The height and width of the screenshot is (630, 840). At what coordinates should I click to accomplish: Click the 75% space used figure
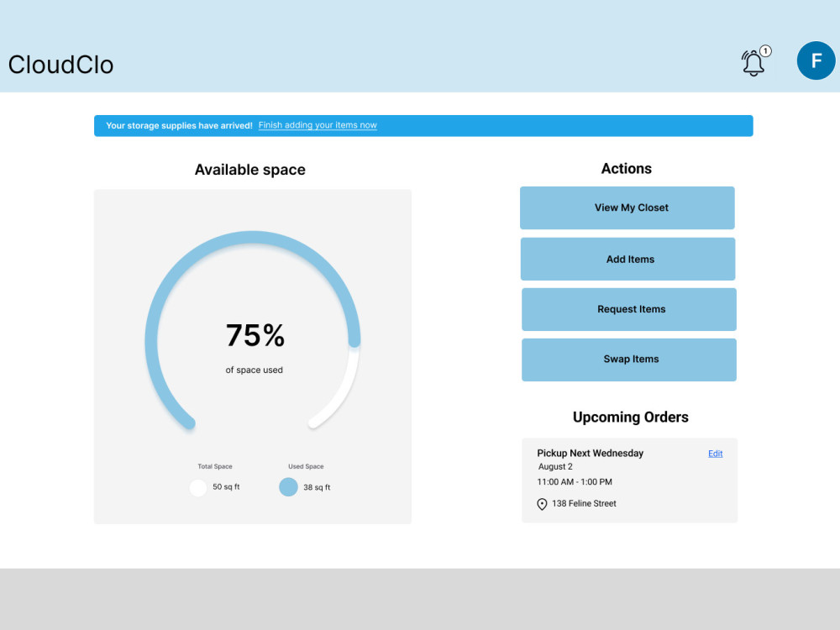[x=255, y=336]
